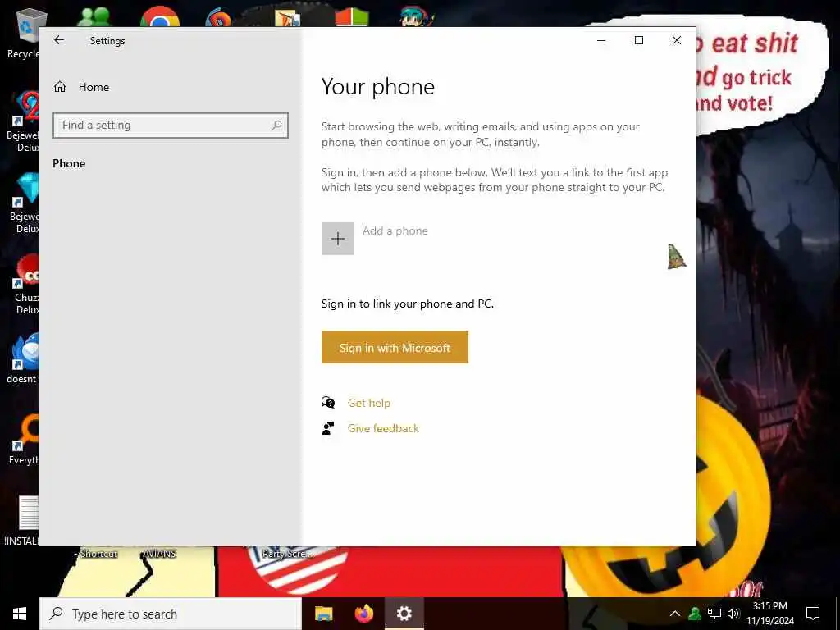Click the green people icon on desktop top
Screen dimensions: 840x630
(x=94, y=17)
